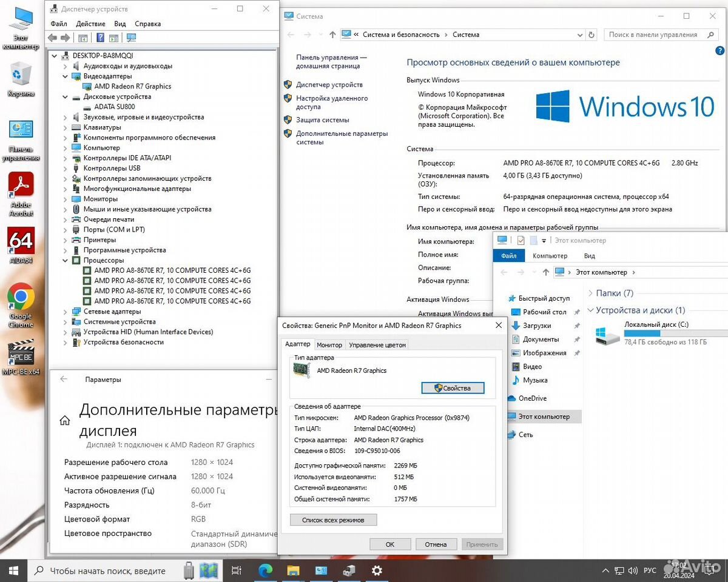Launch the MPC-BE x64 desktop shortcut
The width and height of the screenshot is (728, 582).
[x=21, y=358]
